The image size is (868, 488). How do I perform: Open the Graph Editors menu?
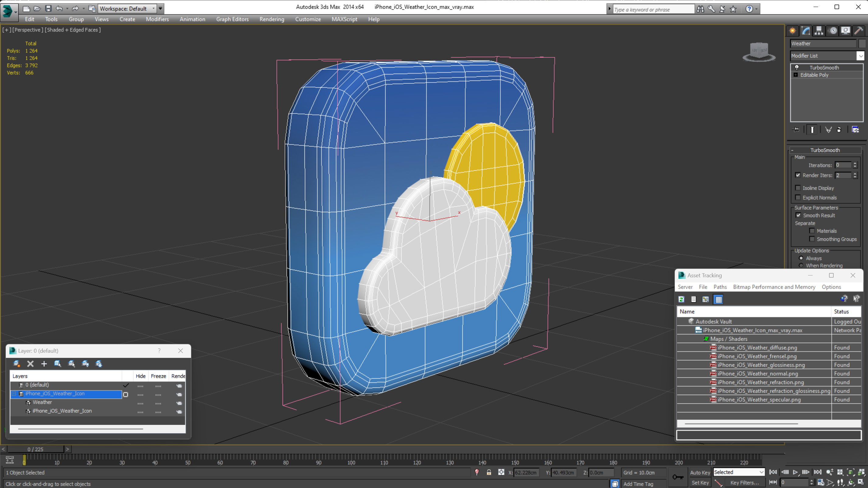coord(232,19)
